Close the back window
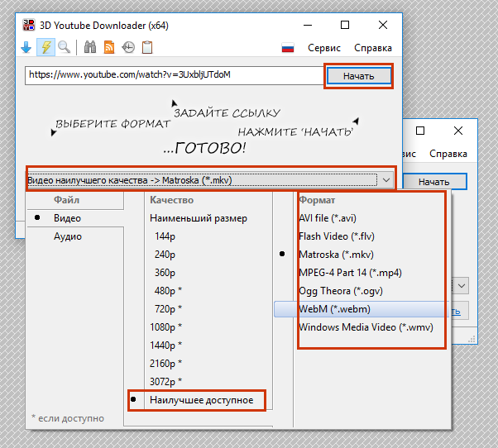Image resolution: width=498 pixels, height=448 pixels. tap(458, 131)
